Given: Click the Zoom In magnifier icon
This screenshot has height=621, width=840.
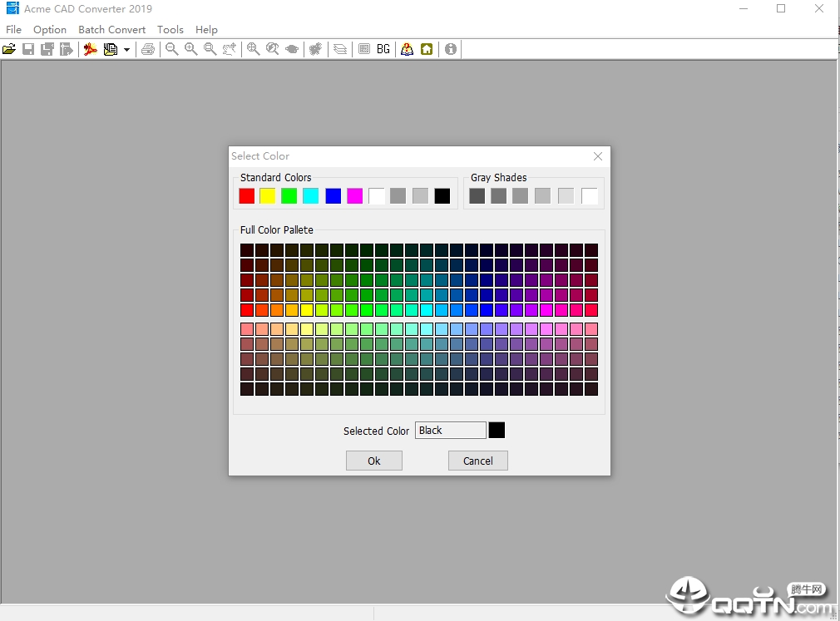Looking at the screenshot, I should [190, 49].
